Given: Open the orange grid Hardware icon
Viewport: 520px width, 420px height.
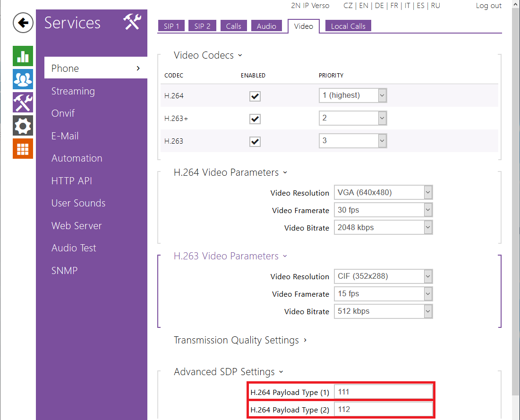Looking at the screenshot, I should click(23, 148).
